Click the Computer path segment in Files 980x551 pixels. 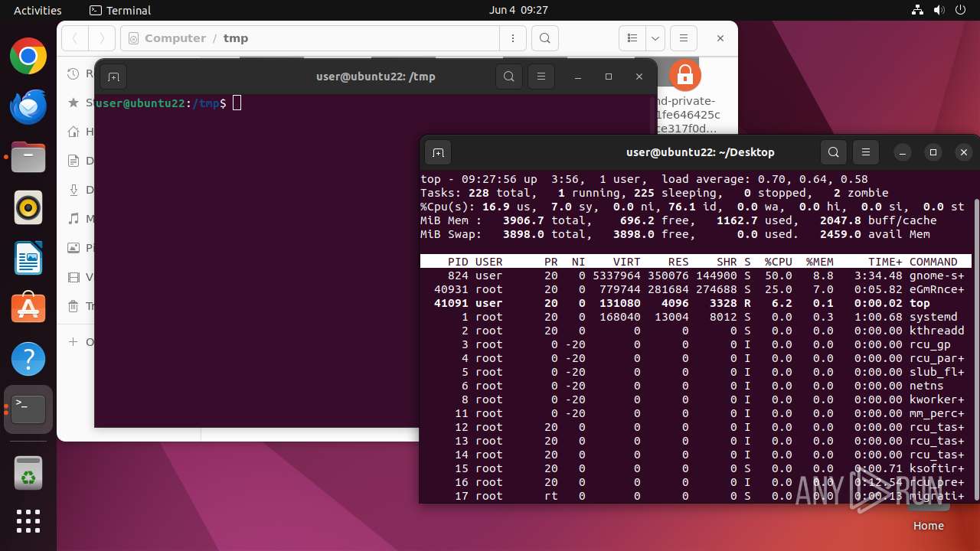click(175, 38)
